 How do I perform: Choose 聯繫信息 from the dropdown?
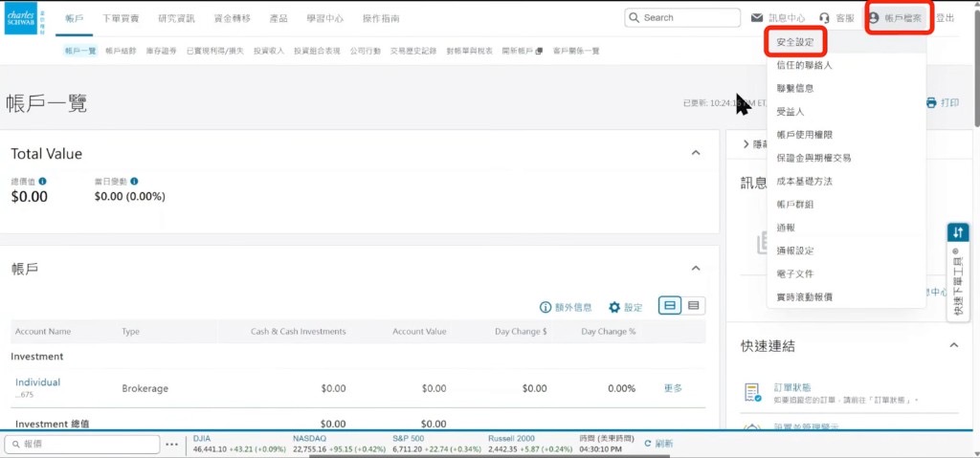tap(795, 89)
